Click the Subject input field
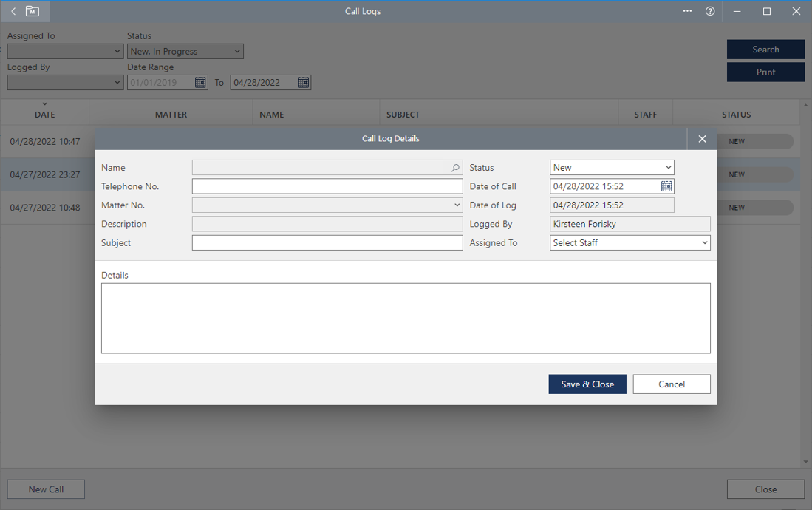 point(327,242)
